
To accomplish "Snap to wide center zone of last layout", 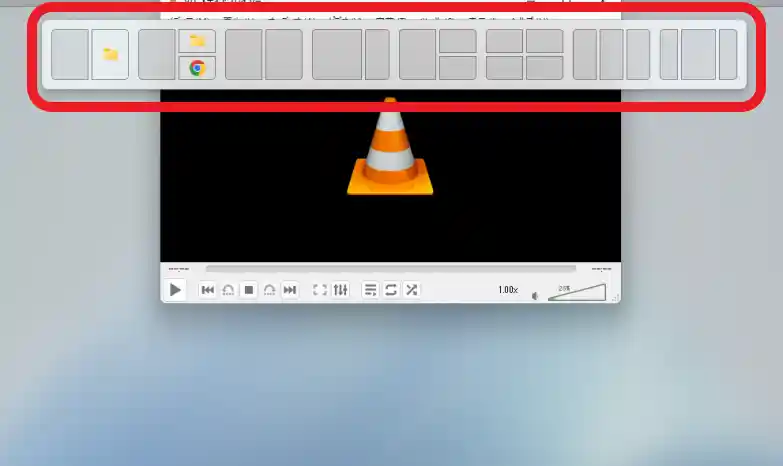I will 699,54.
